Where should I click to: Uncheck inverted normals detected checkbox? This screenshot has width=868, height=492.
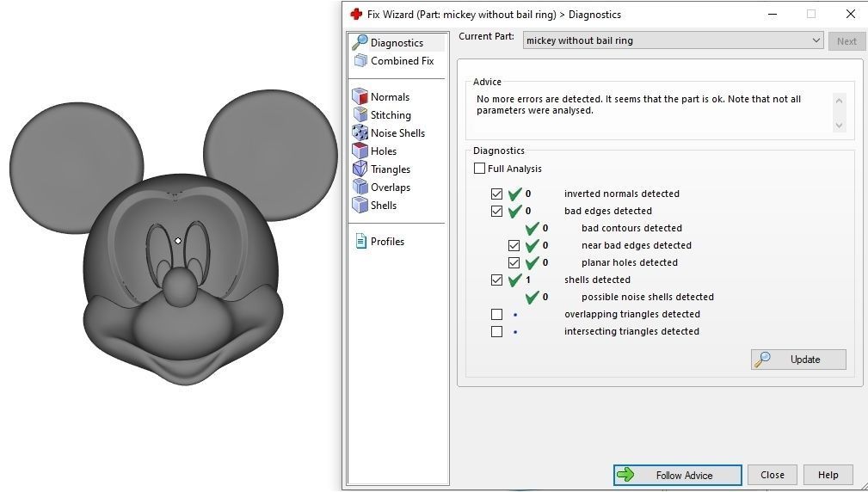496,194
